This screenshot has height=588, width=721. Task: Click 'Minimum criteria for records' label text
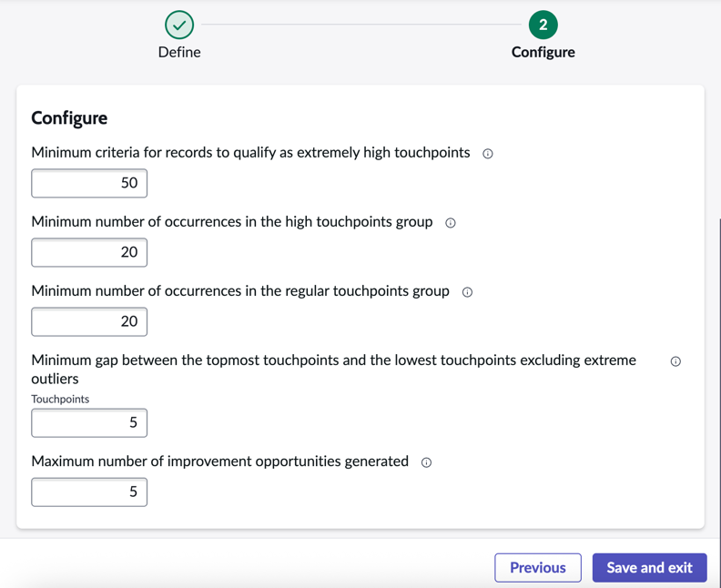click(250, 153)
